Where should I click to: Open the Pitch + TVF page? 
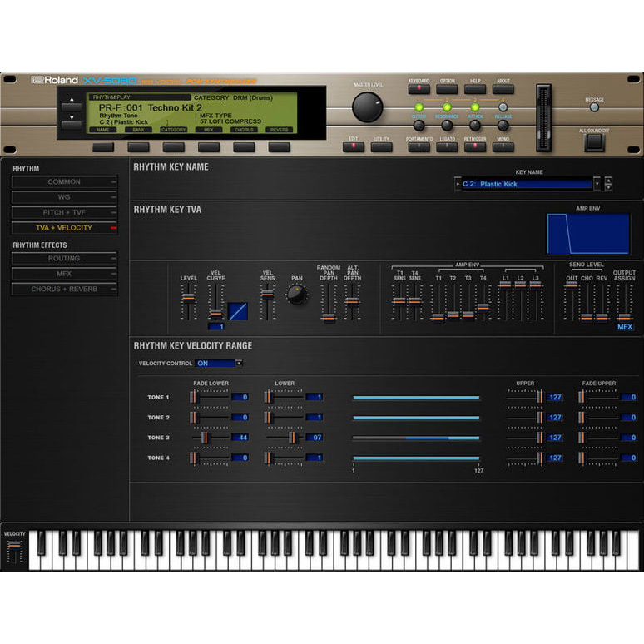[64, 212]
